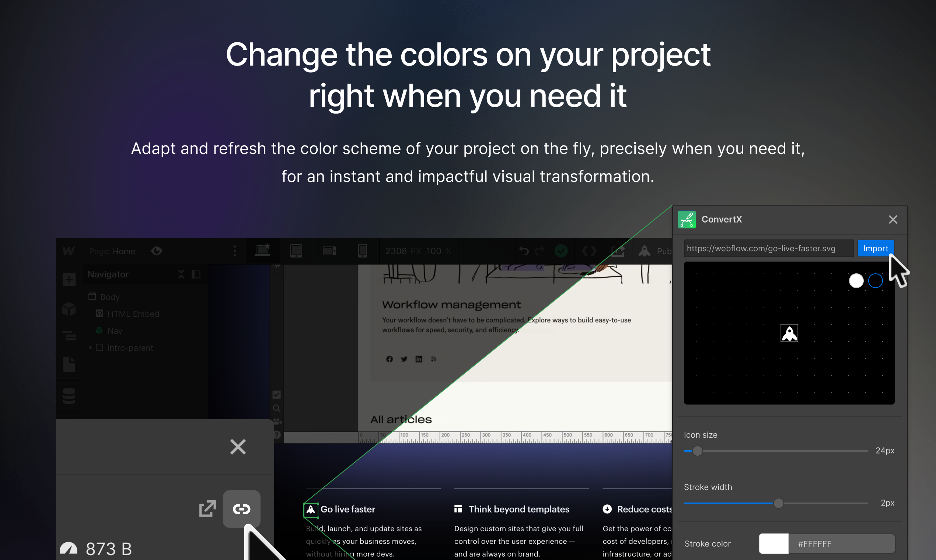Click the 100 % zoom value
936x560 pixels.
[439, 251]
